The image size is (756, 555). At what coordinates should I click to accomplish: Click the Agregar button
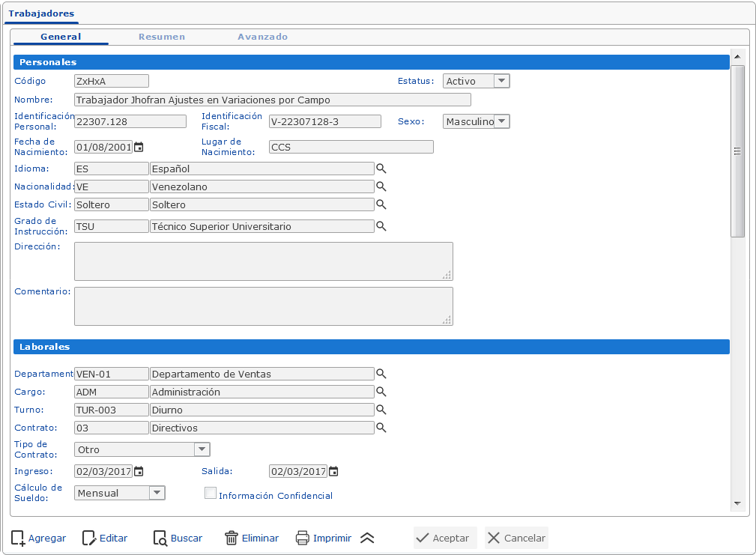[x=39, y=538]
